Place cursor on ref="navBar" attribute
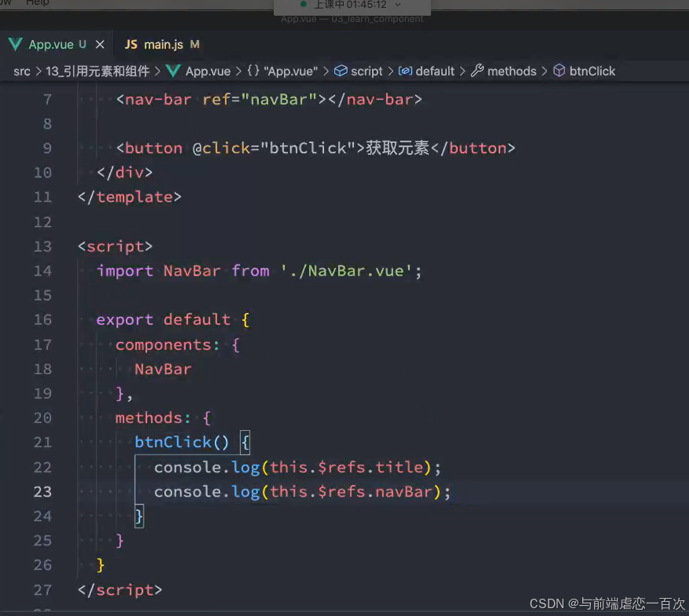 tap(260, 100)
